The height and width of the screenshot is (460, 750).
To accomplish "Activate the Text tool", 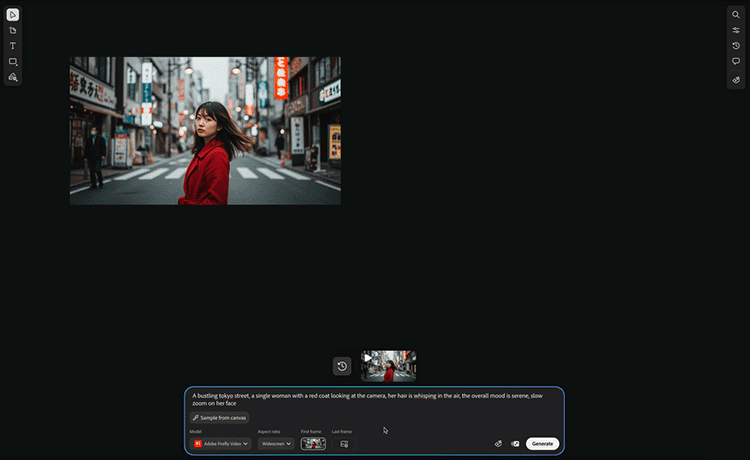I will pos(13,46).
